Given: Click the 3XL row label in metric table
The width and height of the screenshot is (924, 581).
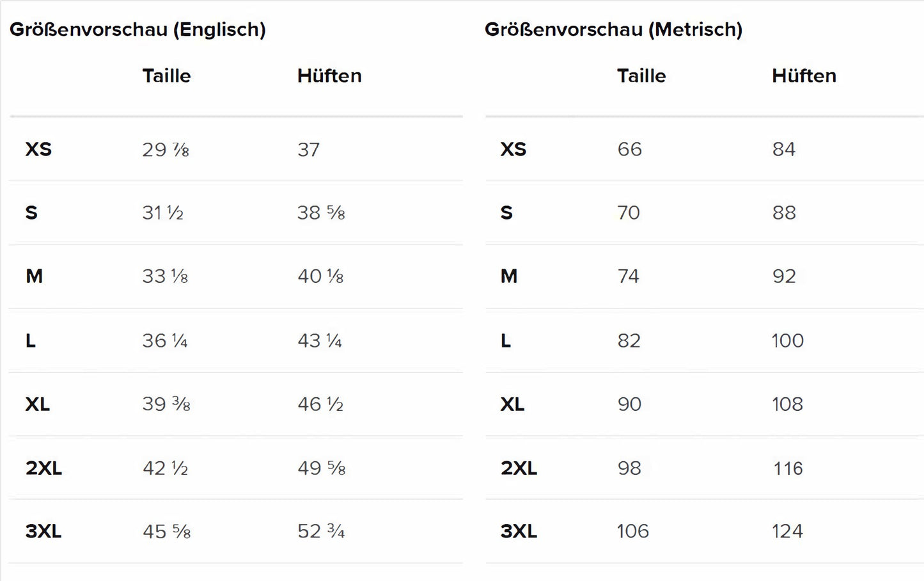Looking at the screenshot, I should tap(519, 531).
